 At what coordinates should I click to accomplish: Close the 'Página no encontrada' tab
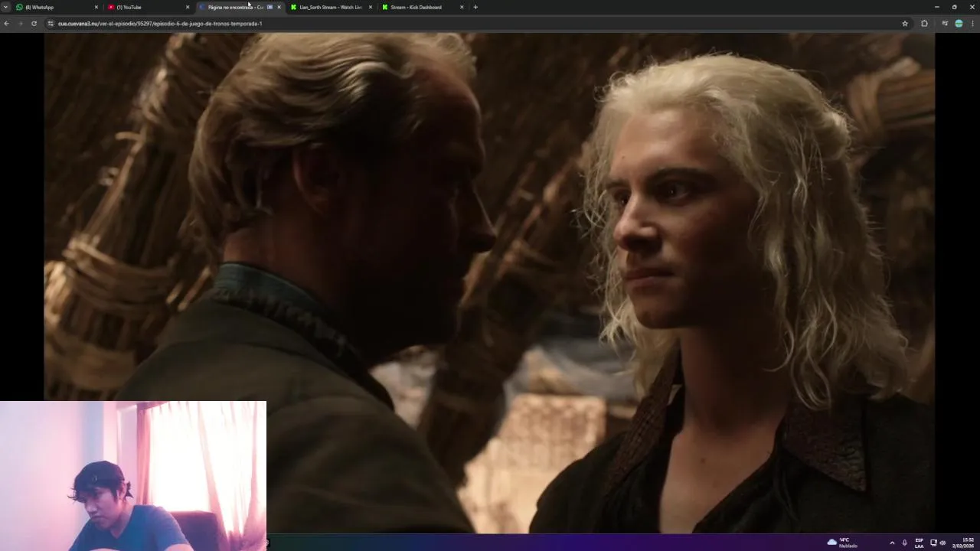click(279, 7)
